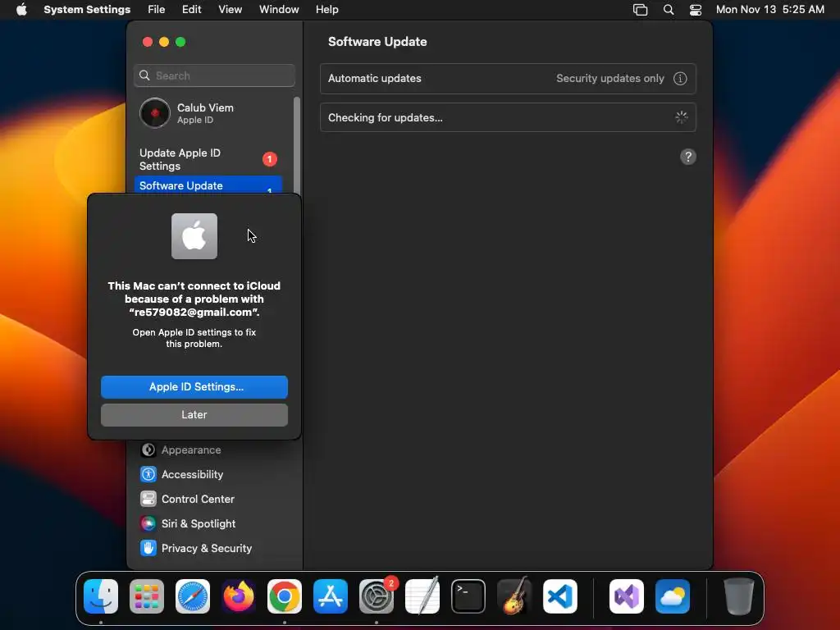Image resolution: width=840 pixels, height=630 pixels.
Task: Click the Accessibility sidebar icon
Action: [148, 475]
